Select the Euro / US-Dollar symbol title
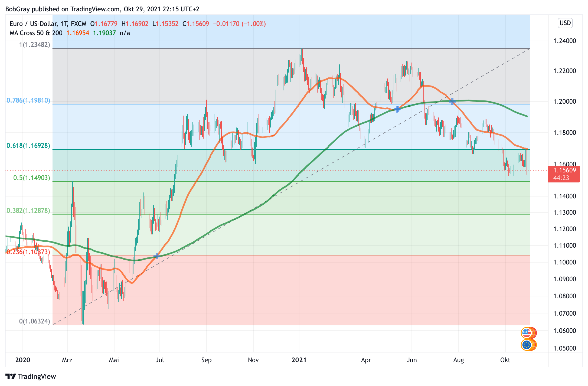Viewport: 588px width, 386px height. click(33, 24)
